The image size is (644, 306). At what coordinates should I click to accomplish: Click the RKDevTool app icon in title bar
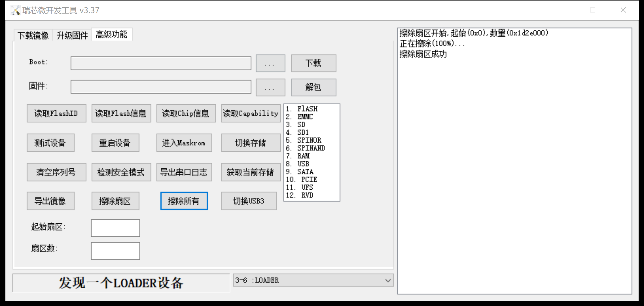pos(15,10)
